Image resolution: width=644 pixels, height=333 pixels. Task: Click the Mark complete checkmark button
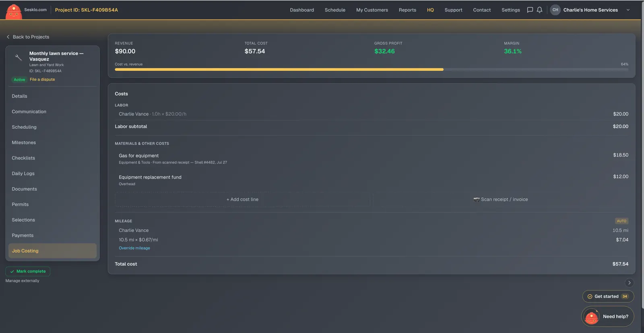coord(28,271)
